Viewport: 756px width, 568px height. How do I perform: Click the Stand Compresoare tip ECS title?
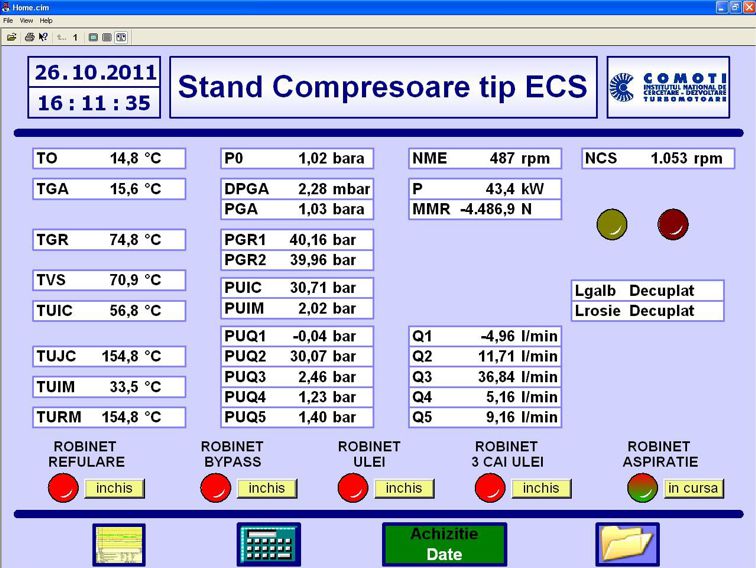click(x=383, y=87)
